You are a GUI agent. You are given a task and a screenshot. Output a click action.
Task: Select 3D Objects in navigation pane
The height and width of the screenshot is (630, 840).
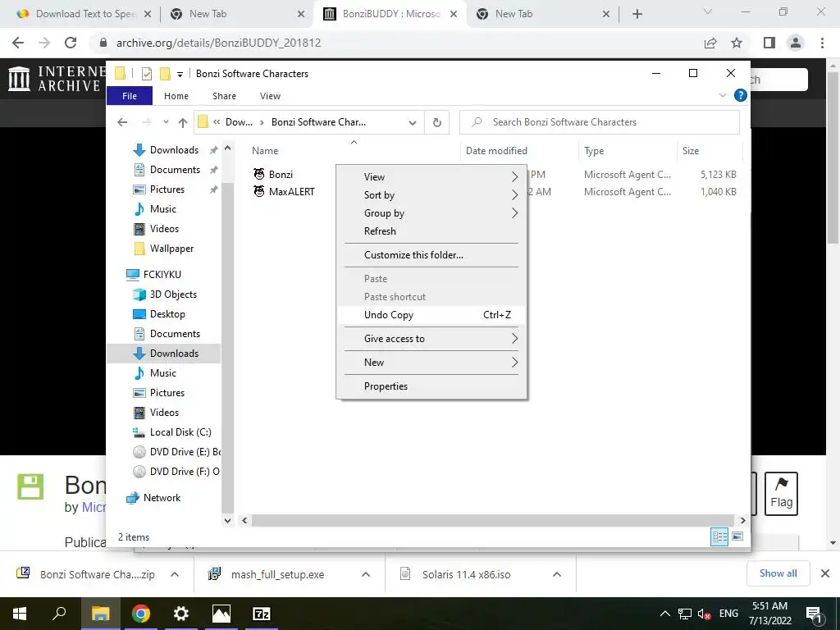165,294
